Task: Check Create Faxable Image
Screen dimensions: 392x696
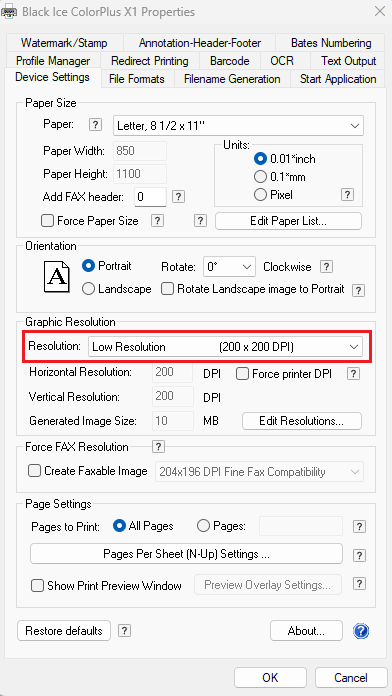Action: 35,471
